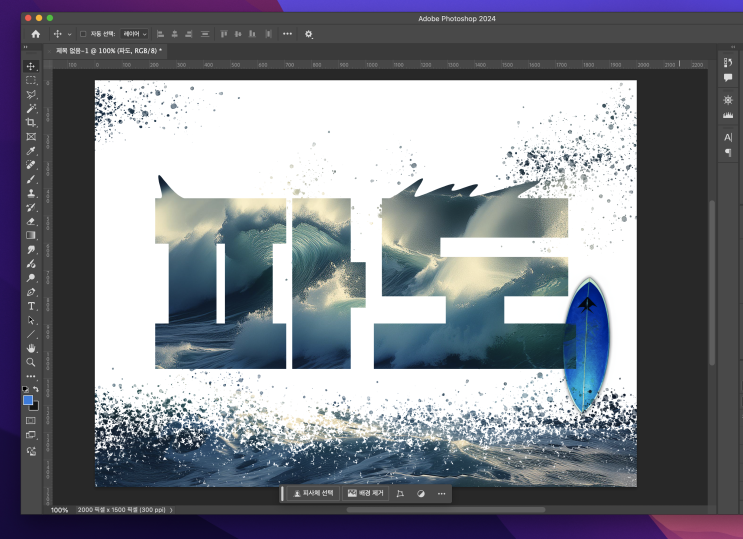
Task: Click the generate image icon below screen mode
Action: [x=31, y=451]
